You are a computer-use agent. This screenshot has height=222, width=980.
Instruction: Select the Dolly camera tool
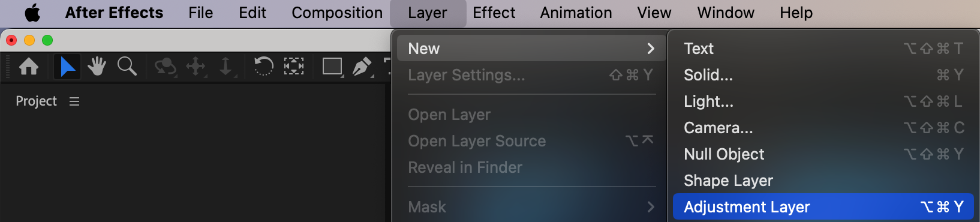point(226,67)
